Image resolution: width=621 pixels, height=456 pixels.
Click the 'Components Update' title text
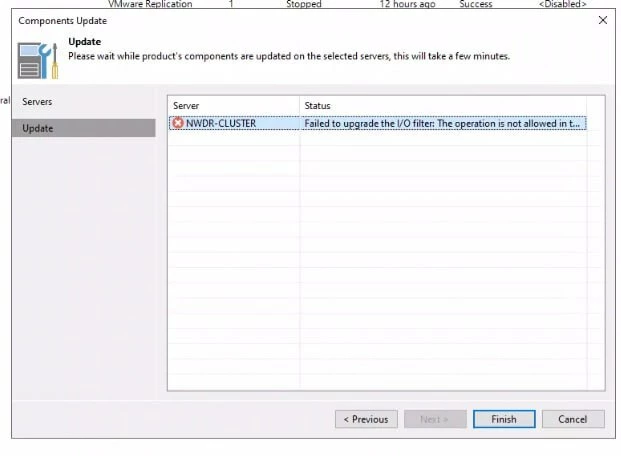click(63, 21)
